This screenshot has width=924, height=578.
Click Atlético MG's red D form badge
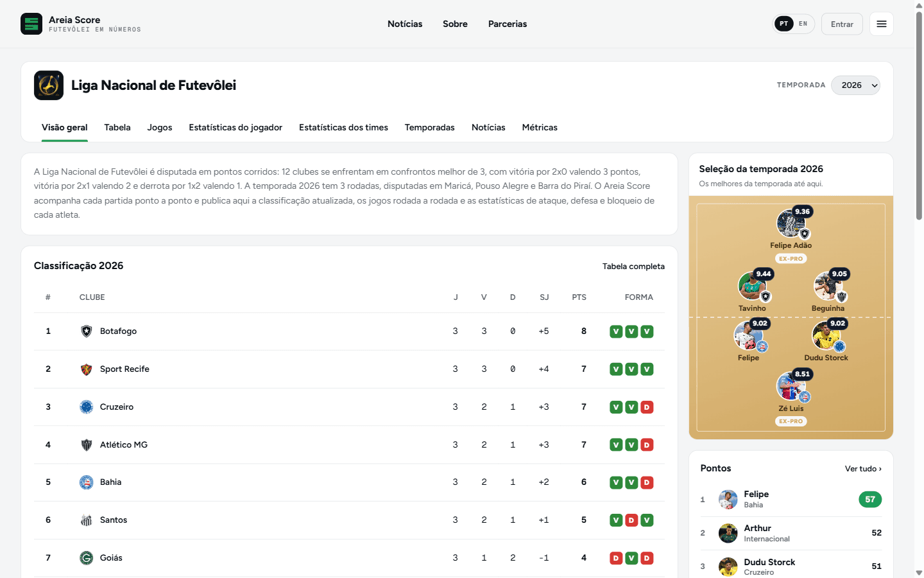click(x=647, y=445)
